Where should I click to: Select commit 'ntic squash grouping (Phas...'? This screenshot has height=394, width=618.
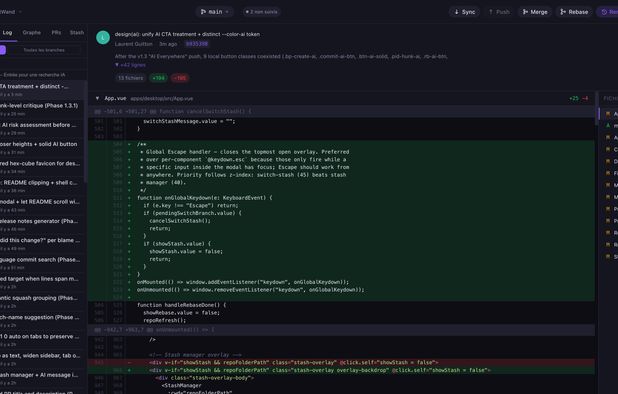pyautogui.click(x=43, y=301)
